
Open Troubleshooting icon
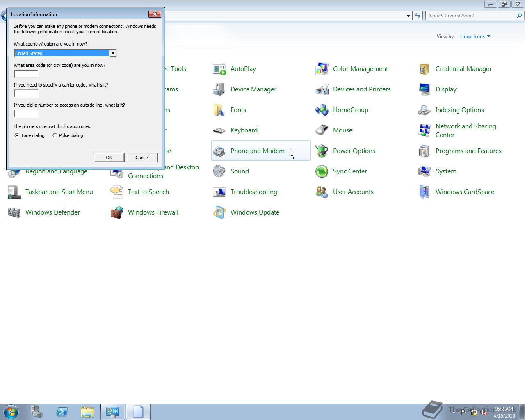tap(219, 192)
